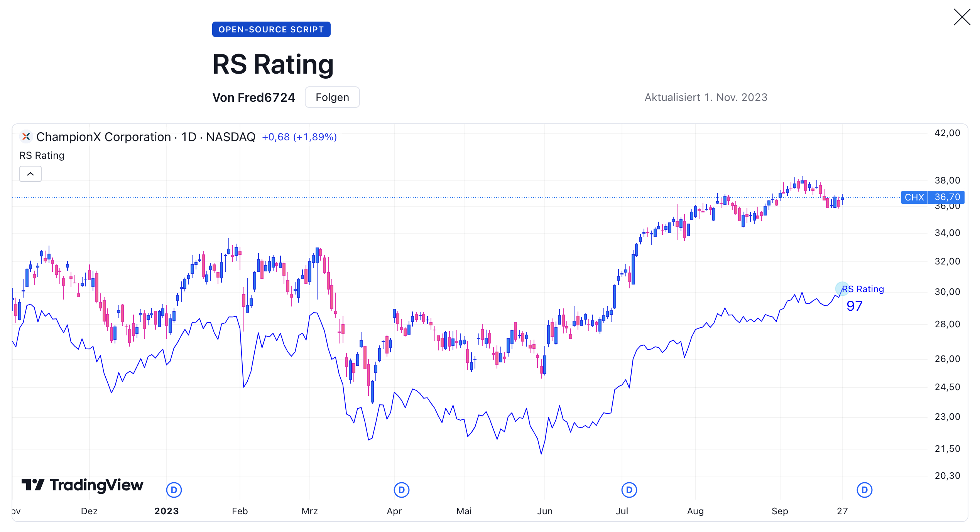Open author Fred6724 profile link

click(253, 98)
